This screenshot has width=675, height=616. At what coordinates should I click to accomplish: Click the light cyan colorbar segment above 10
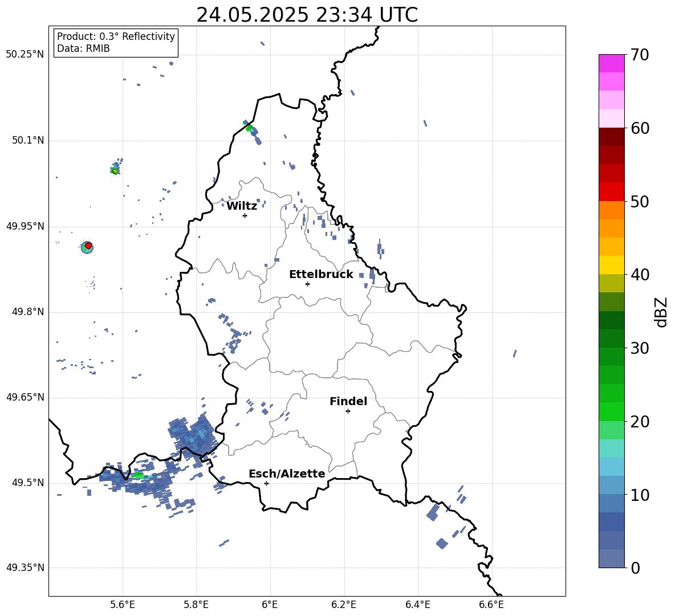611,467
